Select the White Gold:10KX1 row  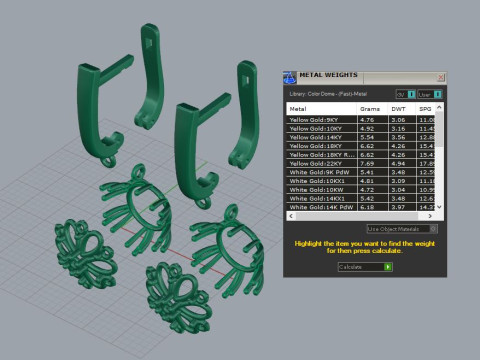pos(361,181)
